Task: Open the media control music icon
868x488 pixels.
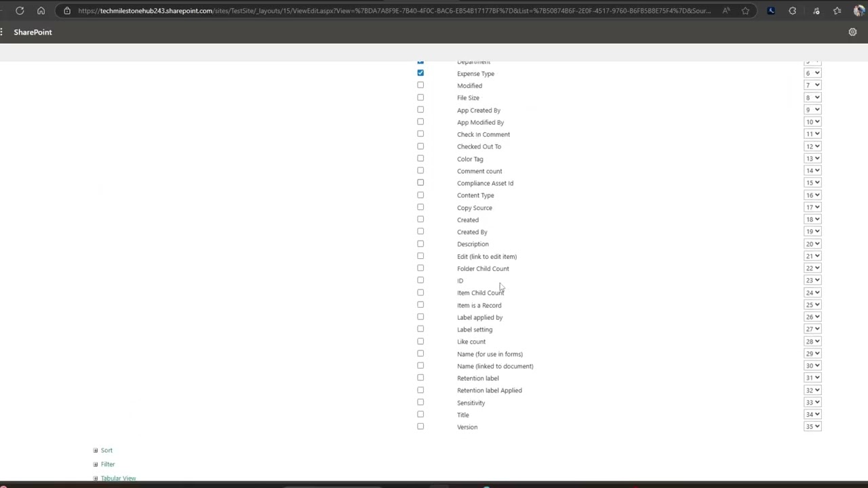Action: click(816, 11)
